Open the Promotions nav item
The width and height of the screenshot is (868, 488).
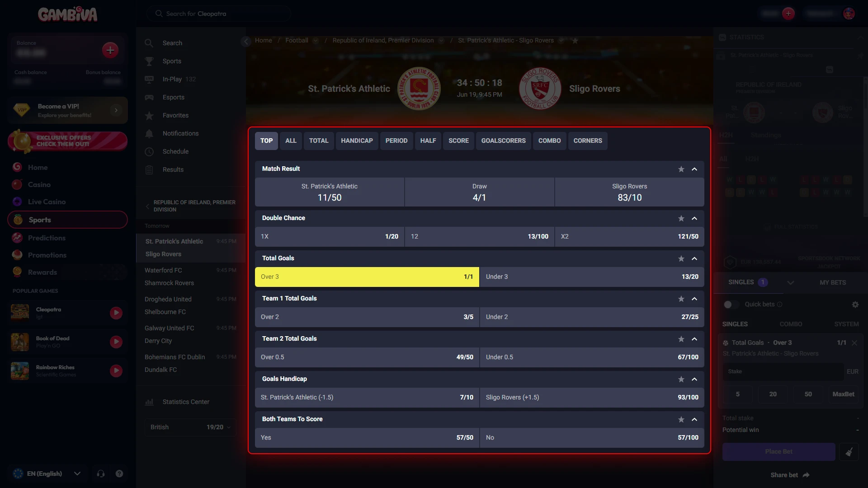[47, 255]
